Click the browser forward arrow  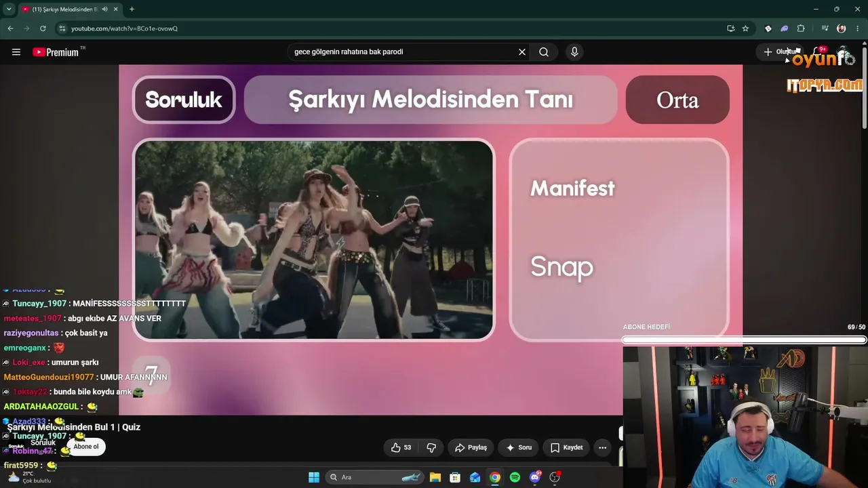[26, 28]
